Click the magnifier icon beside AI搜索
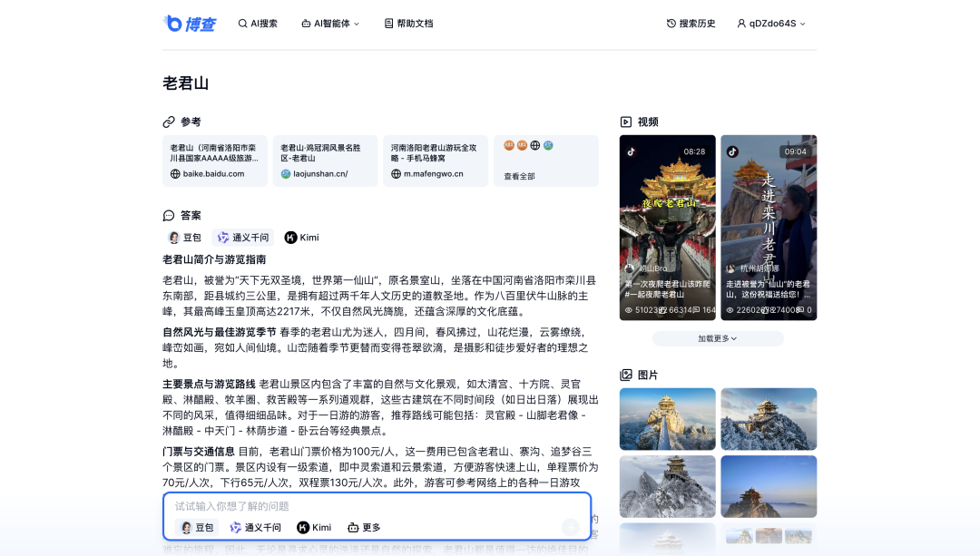Image resolution: width=980 pixels, height=556 pixels. coord(242,24)
